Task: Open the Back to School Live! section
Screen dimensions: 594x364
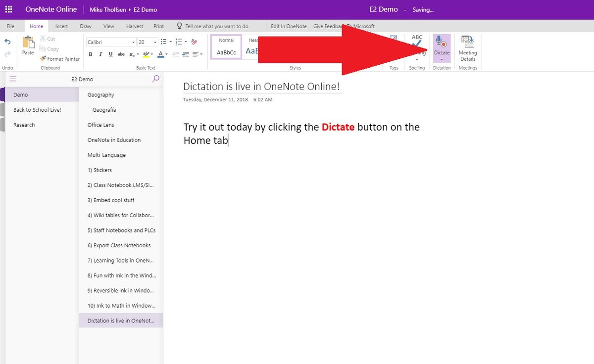Action: (x=42, y=110)
